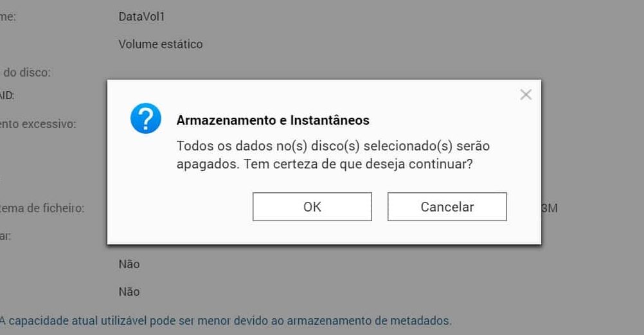Click the 'AID:' label

(x=7, y=96)
